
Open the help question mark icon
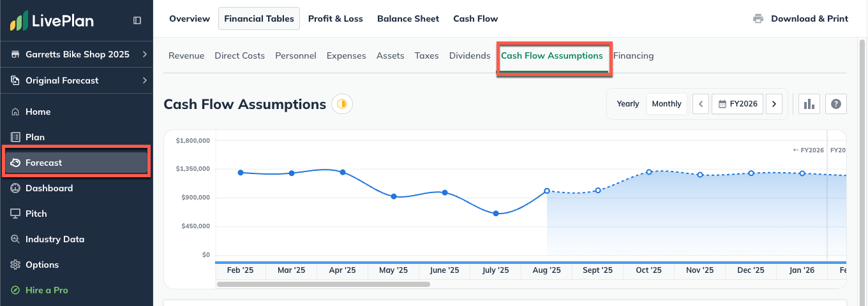click(835, 104)
